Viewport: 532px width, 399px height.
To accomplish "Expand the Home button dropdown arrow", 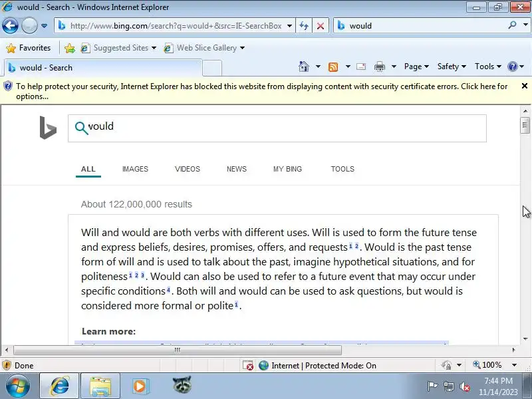I will click(x=318, y=66).
